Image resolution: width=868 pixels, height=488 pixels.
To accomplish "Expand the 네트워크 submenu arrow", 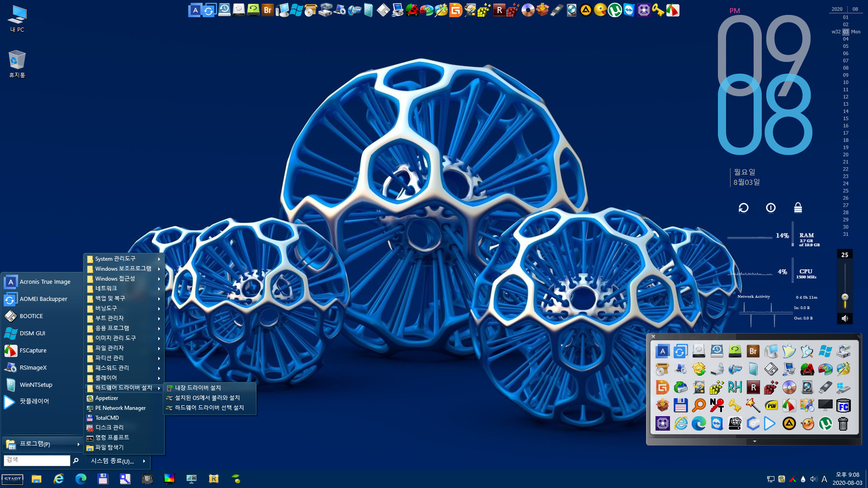I will pyautogui.click(x=159, y=289).
